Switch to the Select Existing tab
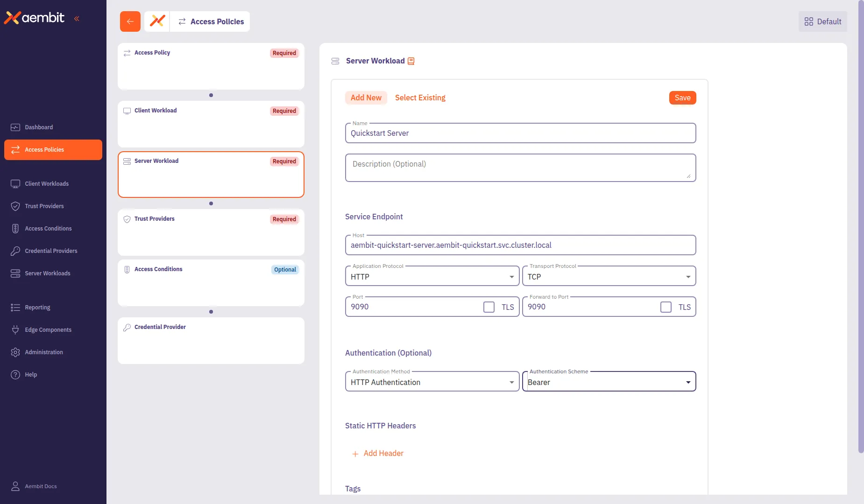This screenshot has width=864, height=504. 420,98
